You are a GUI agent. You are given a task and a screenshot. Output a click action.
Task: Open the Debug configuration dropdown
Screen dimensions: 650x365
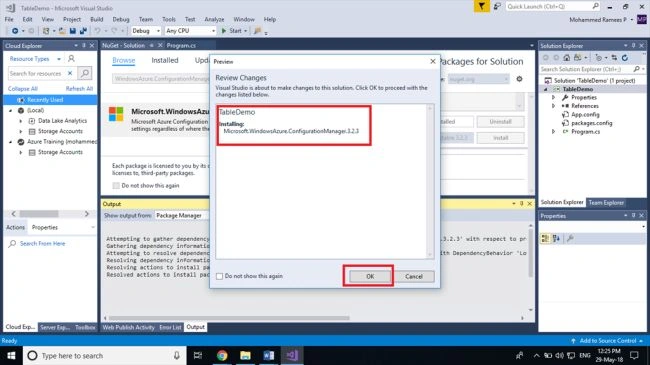click(x=146, y=31)
